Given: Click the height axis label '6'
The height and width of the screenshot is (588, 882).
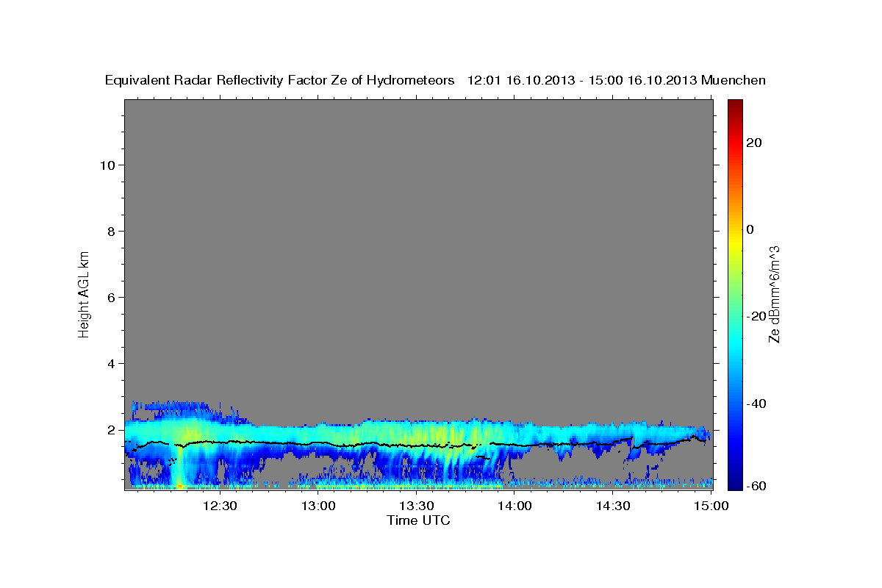Looking at the screenshot, I should pos(111,297).
